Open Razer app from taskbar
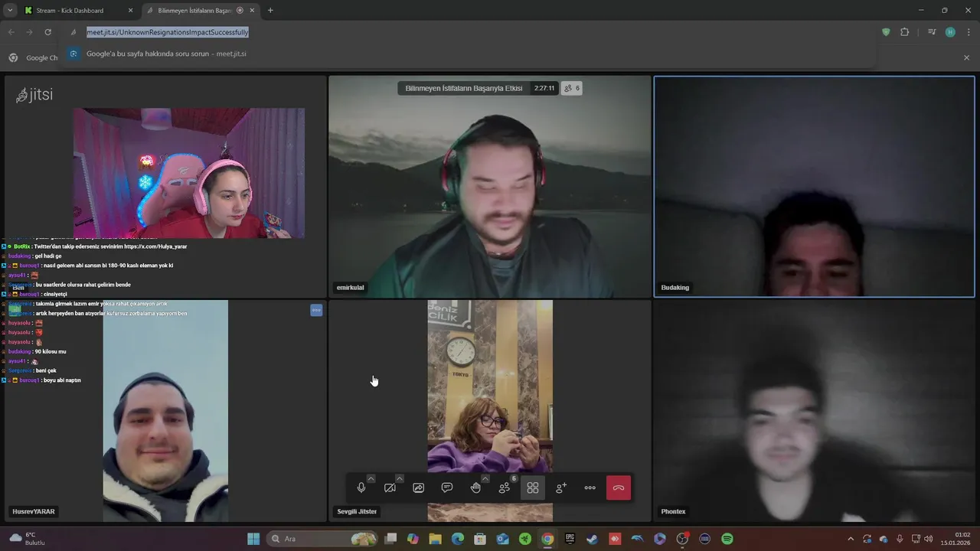Viewport: 980px width, 551px height. [x=524, y=539]
